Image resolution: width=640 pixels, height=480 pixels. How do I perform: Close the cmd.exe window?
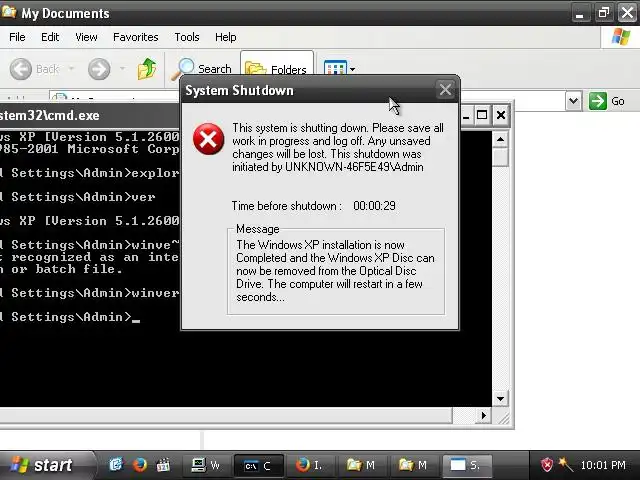coord(500,116)
